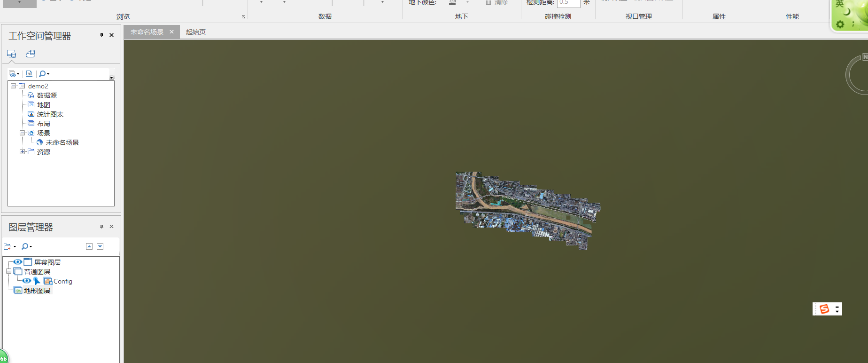The width and height of the screenshot is (868, 363).
Task: Toggle selectable state of the Config layer
Action: (x=37, y=281)
